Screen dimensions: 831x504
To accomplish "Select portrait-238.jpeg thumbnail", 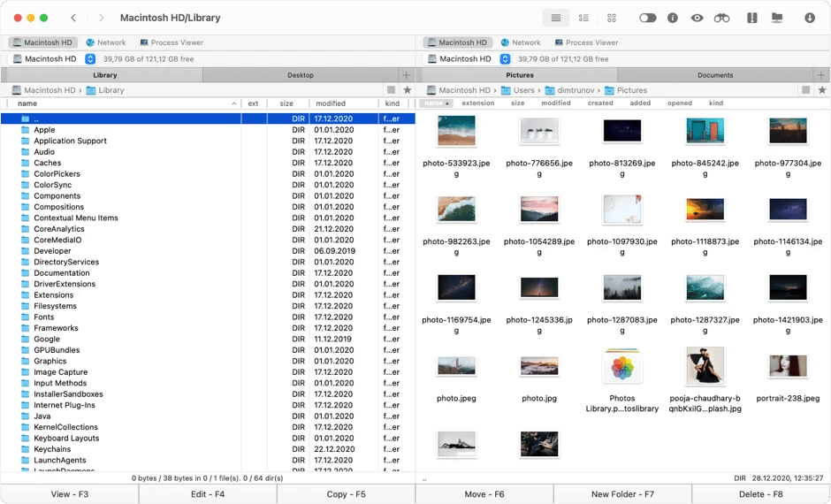I will pos(788,366).
